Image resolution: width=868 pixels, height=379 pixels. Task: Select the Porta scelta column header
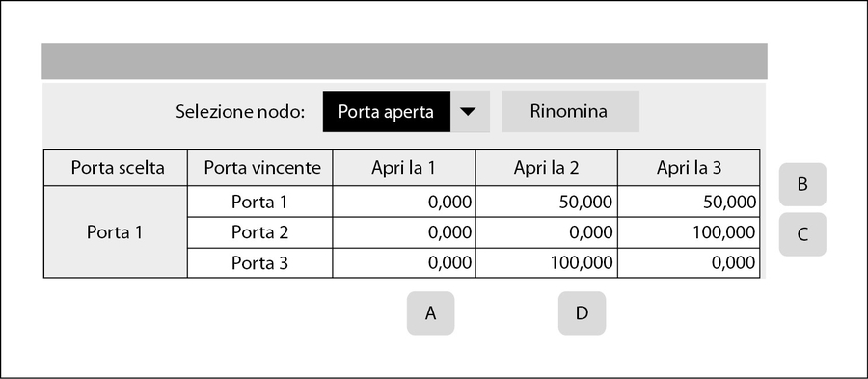coord(116,168)
